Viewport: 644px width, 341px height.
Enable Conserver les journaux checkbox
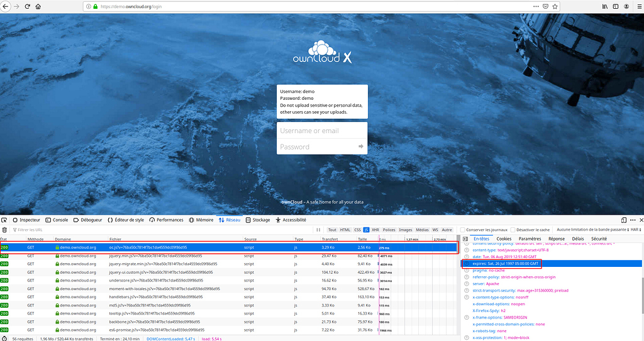pyautogui.click(x=462, y=230)
